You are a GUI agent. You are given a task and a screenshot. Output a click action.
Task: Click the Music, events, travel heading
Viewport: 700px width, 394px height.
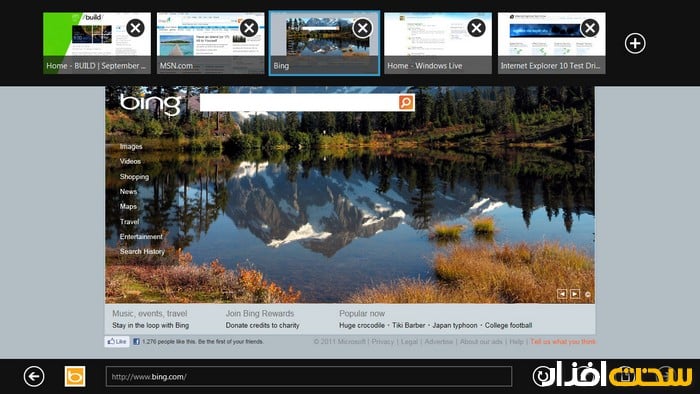coord(150,313)
